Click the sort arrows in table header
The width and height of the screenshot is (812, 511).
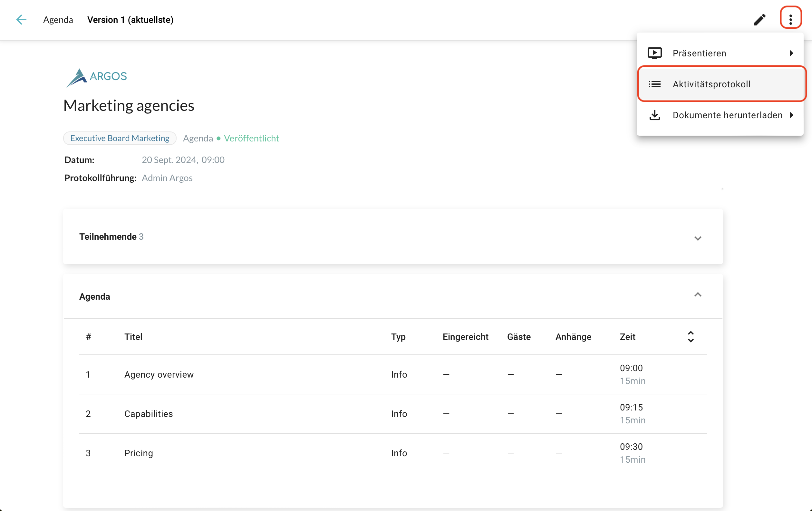[x=690, y=336]
